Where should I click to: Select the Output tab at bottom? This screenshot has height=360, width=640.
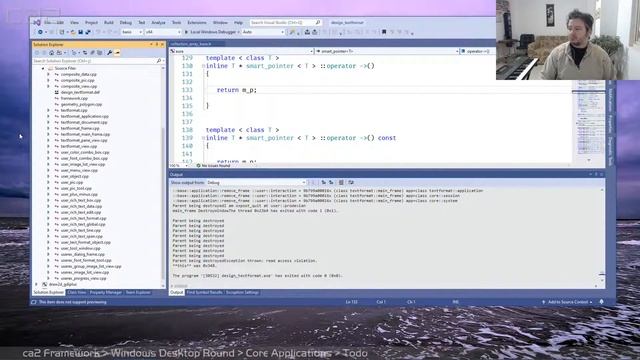coord(177,293)
